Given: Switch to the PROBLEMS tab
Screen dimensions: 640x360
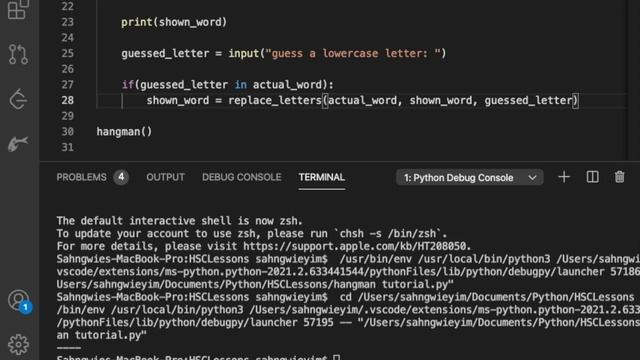Looking at the screenshot, I should point(81,177).
